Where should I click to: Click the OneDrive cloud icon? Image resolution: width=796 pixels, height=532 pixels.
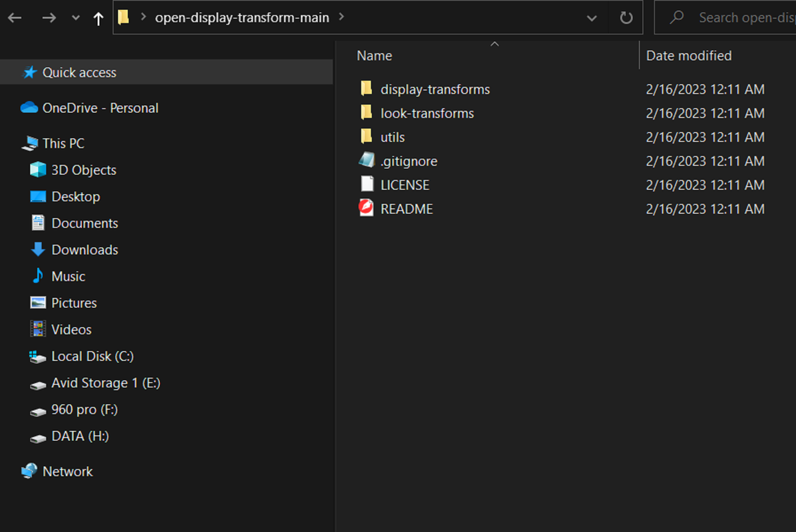[x=29, y=108]
